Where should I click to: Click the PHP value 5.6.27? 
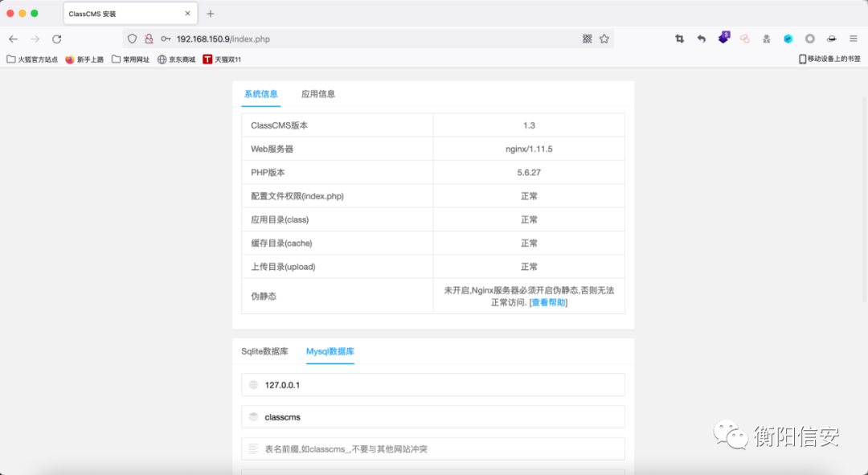coord(529,173)
